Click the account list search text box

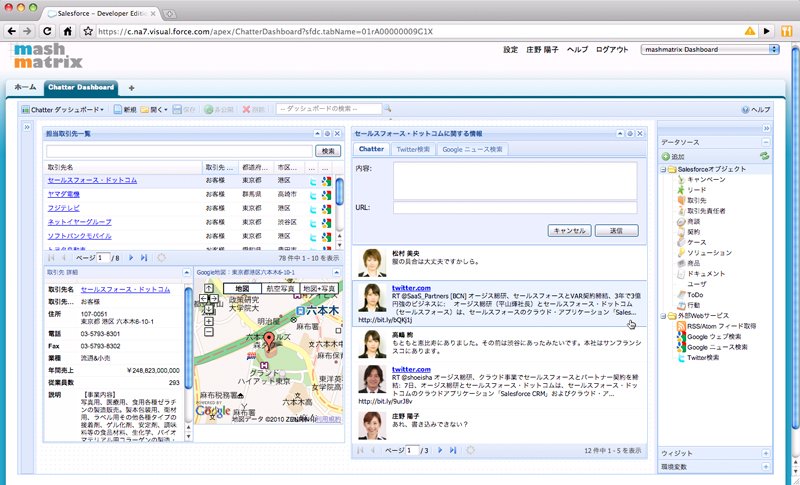click(x=180, y=151)
